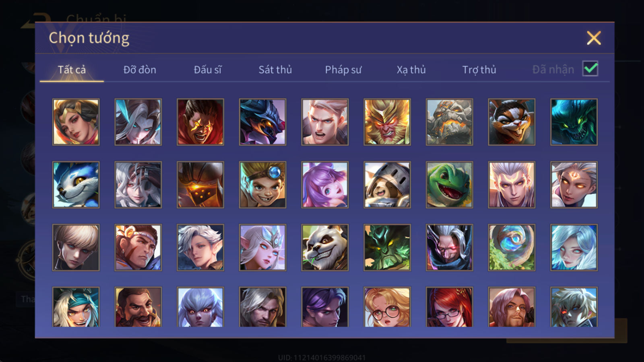Screen dimensions: 644x362
Task: Select the rock golem hero portrait
Action: tap(449, 122)
